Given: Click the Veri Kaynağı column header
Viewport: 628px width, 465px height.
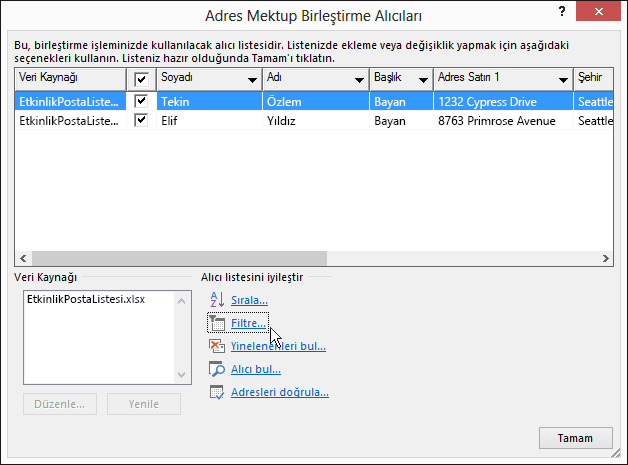Looking at the screenshot, I should pyautogui.click(x=70, y=79).
